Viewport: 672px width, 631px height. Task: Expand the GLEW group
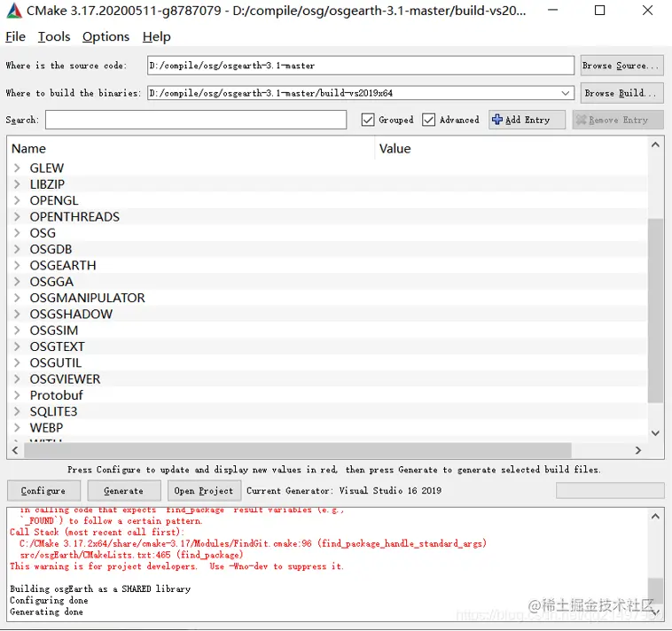[17, 167]
